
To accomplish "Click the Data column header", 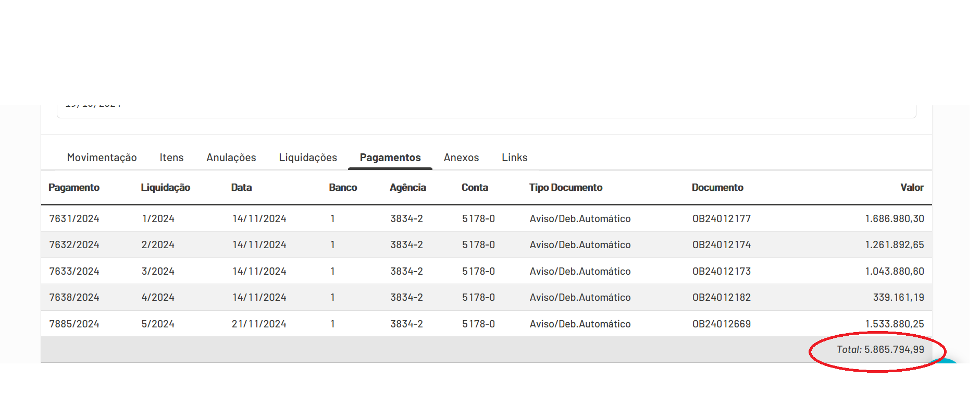I will point(241,188).
